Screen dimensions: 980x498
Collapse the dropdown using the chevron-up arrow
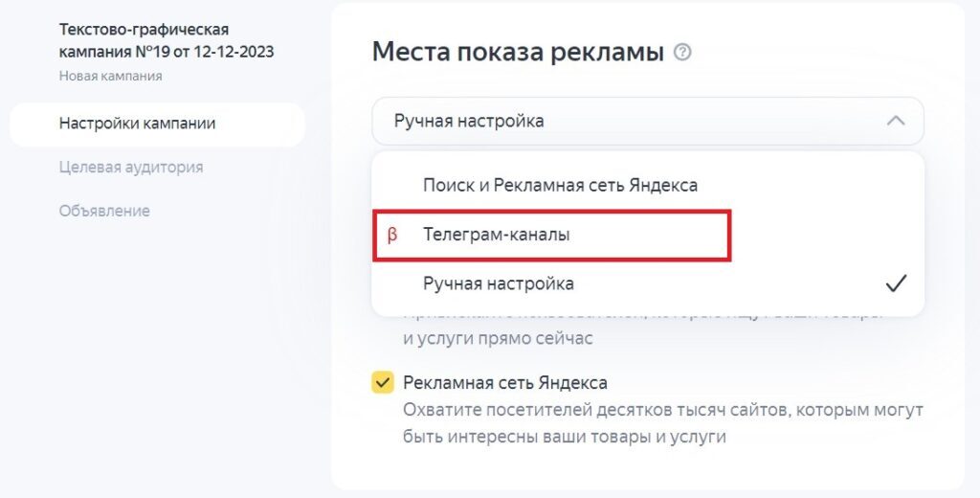click(896, 121)
